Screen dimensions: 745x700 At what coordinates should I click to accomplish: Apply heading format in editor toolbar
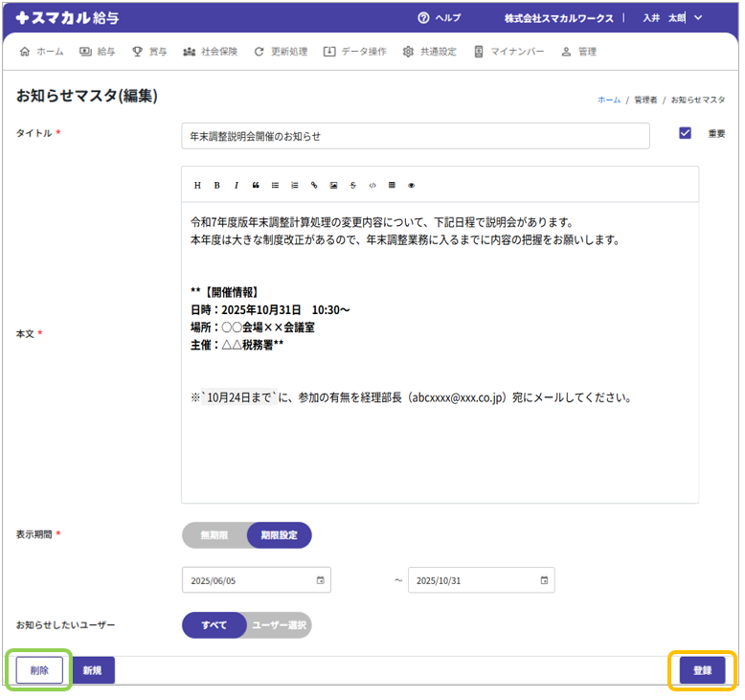click(198, 185)
